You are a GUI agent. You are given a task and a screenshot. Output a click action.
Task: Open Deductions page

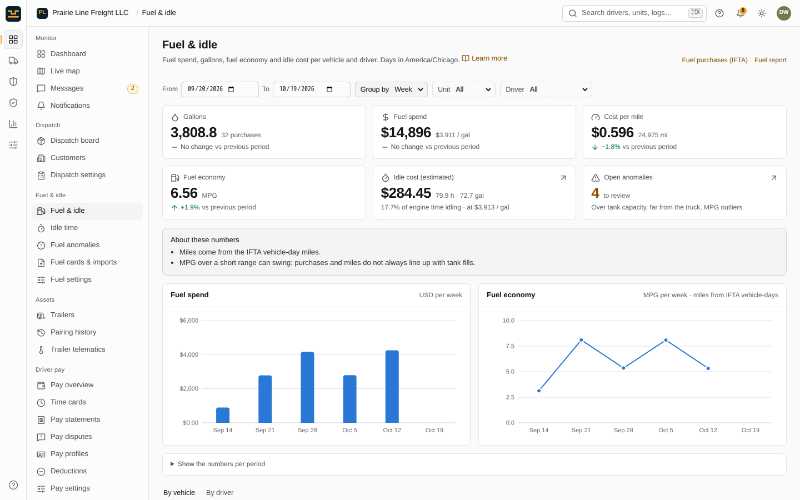coord(88,471)
